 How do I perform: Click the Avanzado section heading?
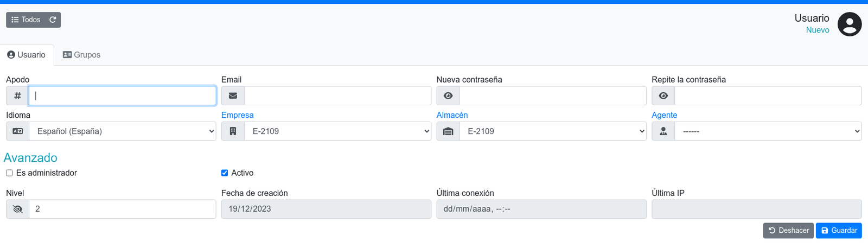pyautogui.click(x=30, y=157)
